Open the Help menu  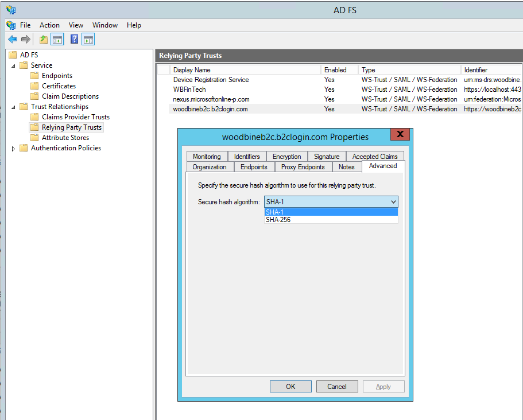(134, 25)
